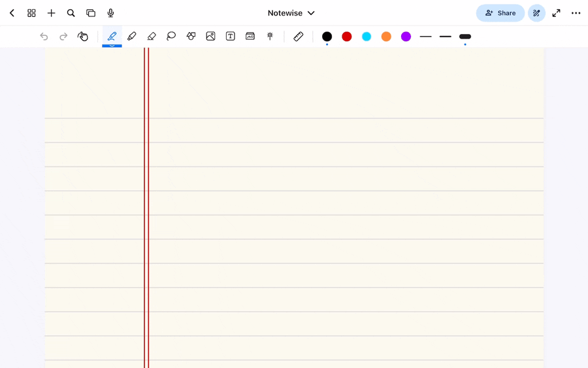
Task: Choose the orange pen color
Action: click(x=386, y=37)
